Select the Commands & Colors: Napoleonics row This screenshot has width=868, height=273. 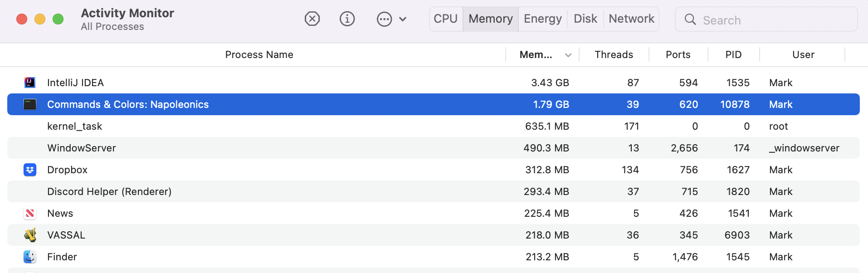(434, 104)
